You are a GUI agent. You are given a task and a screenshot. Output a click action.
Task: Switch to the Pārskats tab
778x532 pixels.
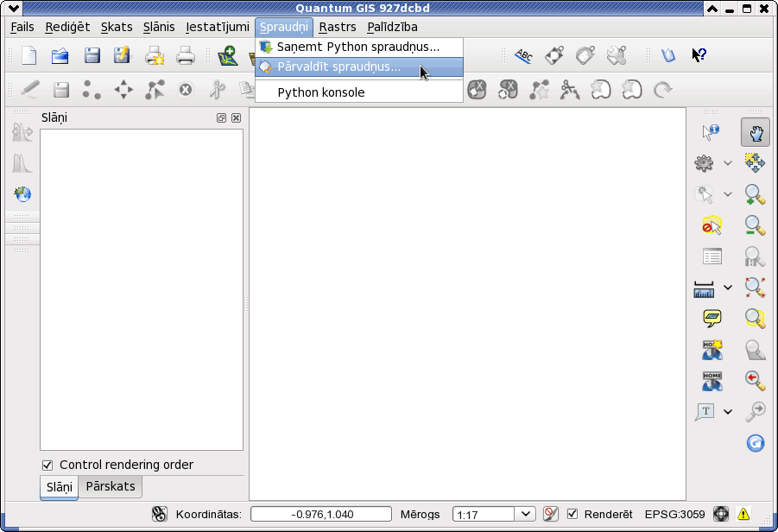point(111,486)
